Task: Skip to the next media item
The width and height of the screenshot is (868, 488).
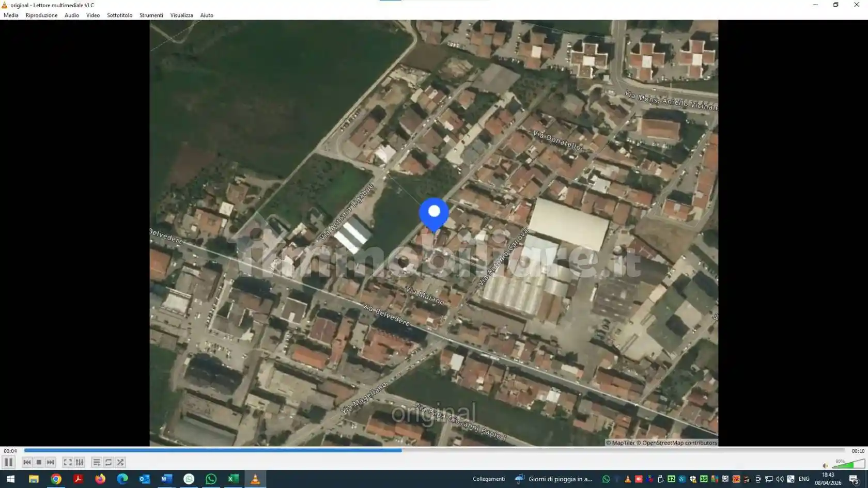Action: click(x=50, y=462)
